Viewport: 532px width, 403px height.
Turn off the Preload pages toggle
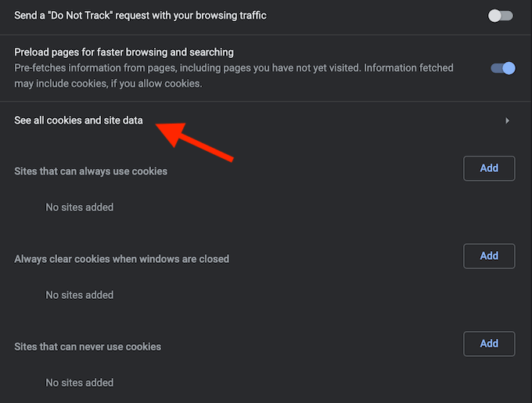[x=502, y=68]
